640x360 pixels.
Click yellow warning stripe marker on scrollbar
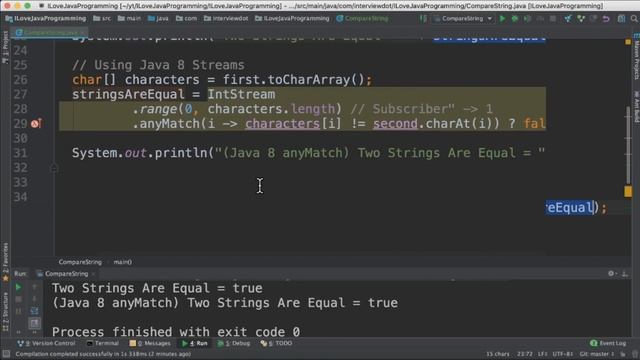(628, 191)
